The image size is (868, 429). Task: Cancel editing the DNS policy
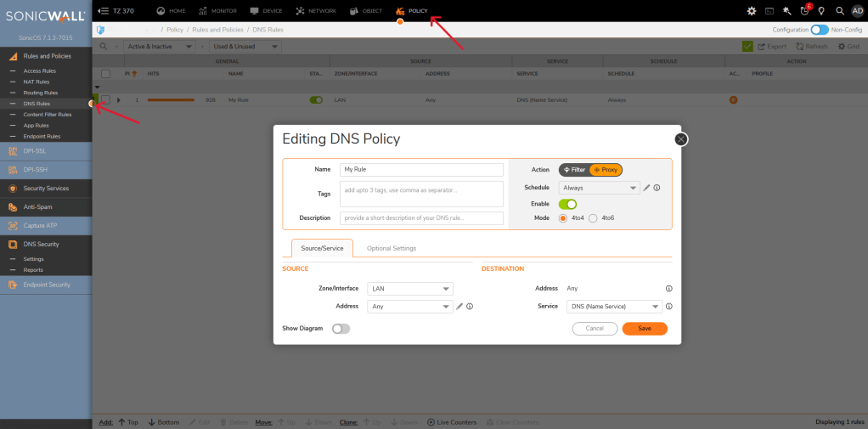[x=595, y=328]
